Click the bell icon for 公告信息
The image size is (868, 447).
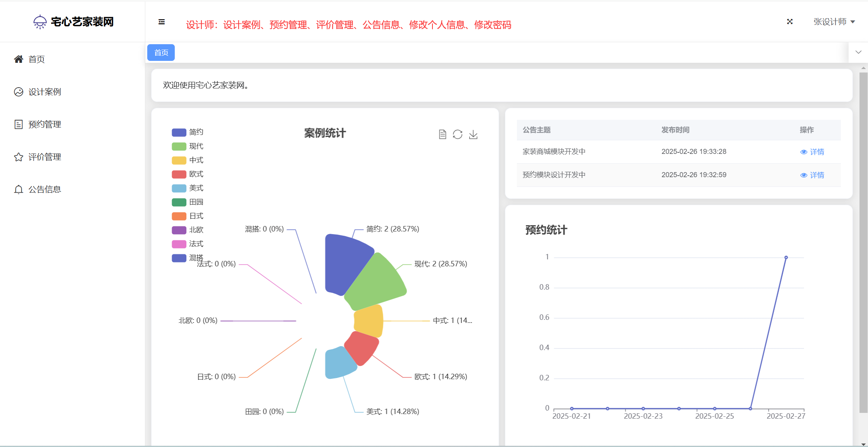click(19, 190)
